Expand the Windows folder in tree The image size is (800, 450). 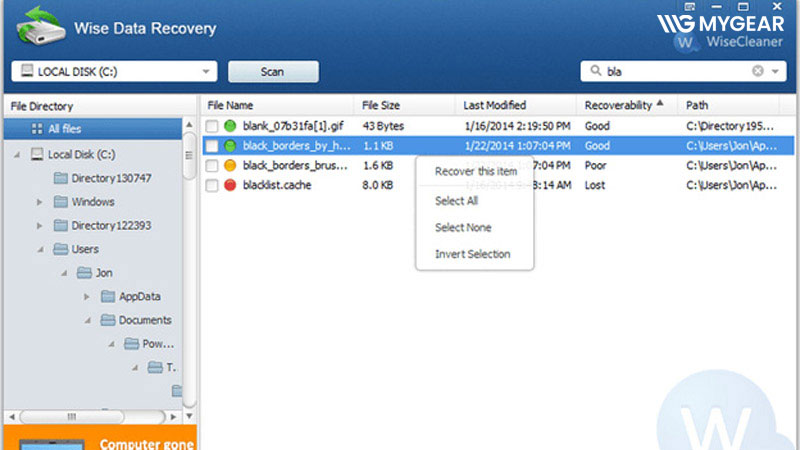pos(40,202)
